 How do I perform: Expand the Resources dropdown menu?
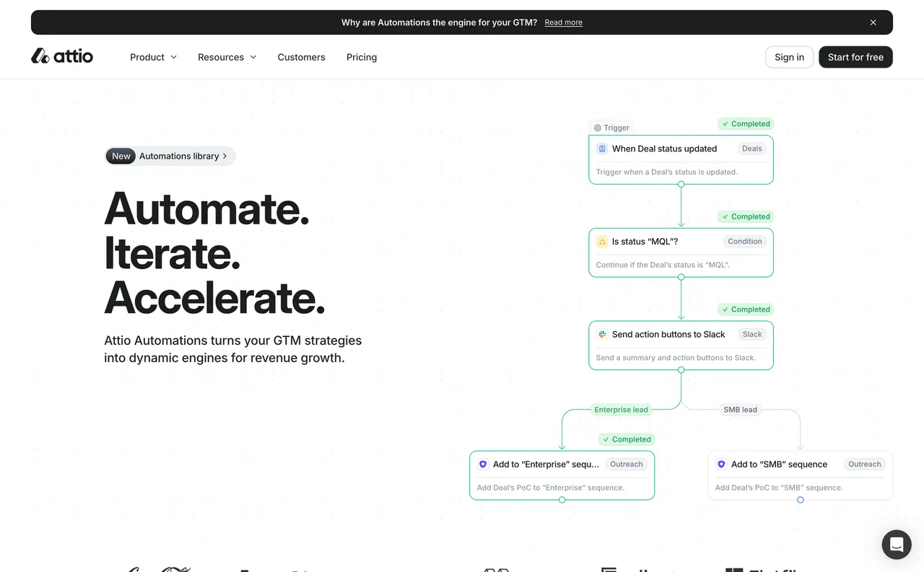(227, 57)
